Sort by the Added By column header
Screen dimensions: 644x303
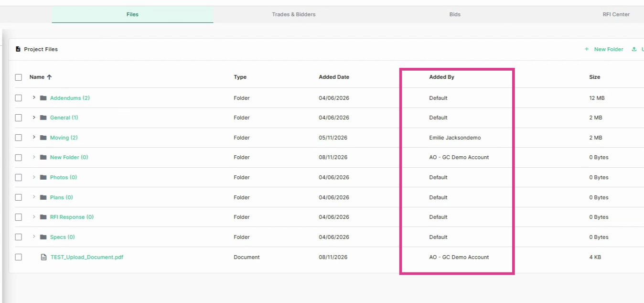441,77
